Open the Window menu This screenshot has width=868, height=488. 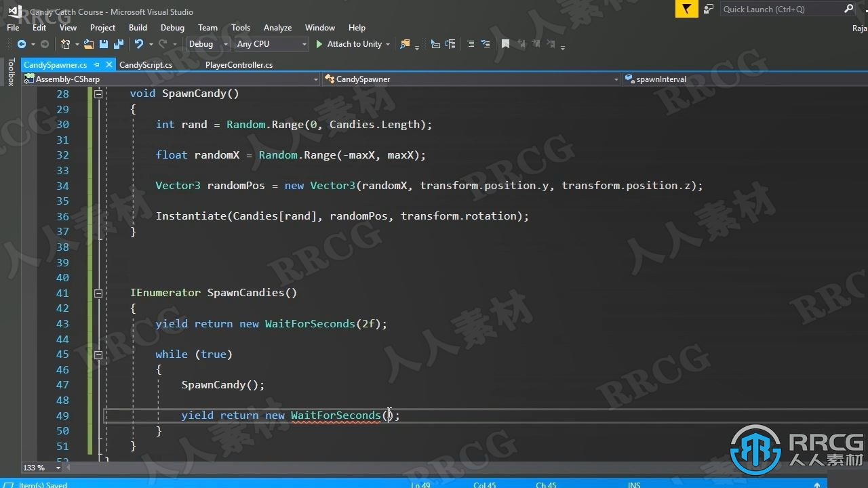tap(320, 28)
